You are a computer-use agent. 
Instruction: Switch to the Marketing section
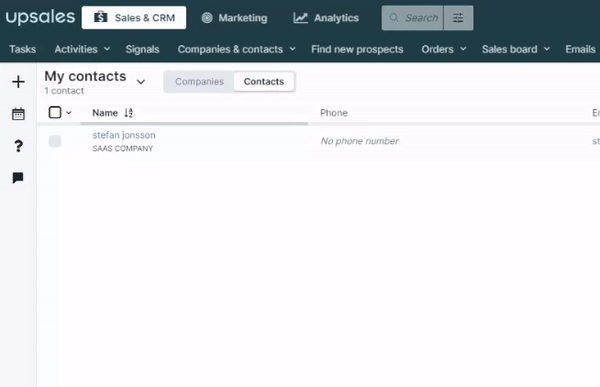coord(234,18)
